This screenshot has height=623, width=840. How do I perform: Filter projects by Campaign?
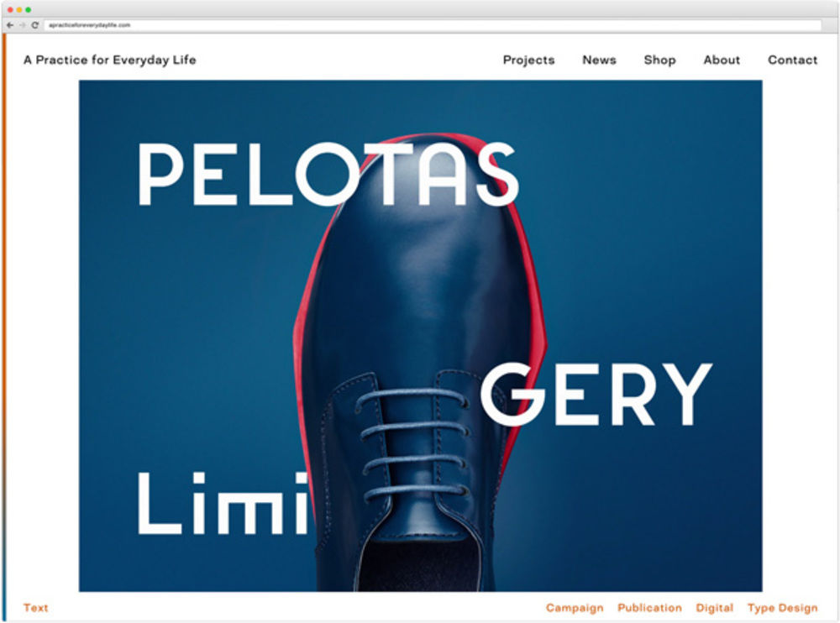coord(575,608)
